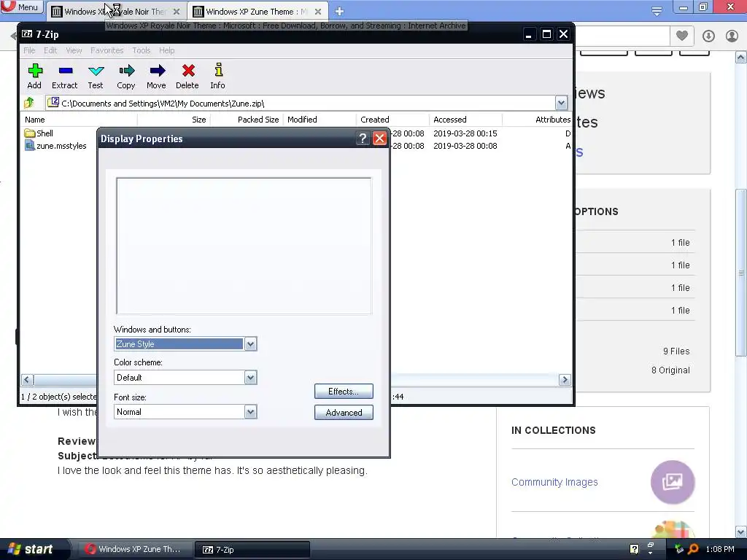747x560 pixels.
Task: Sort by Created column header
Action: (x=392, y=120)
